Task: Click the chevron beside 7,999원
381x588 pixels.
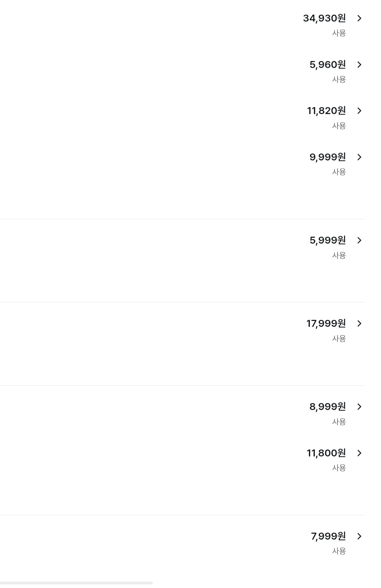Action: point(359,536)
